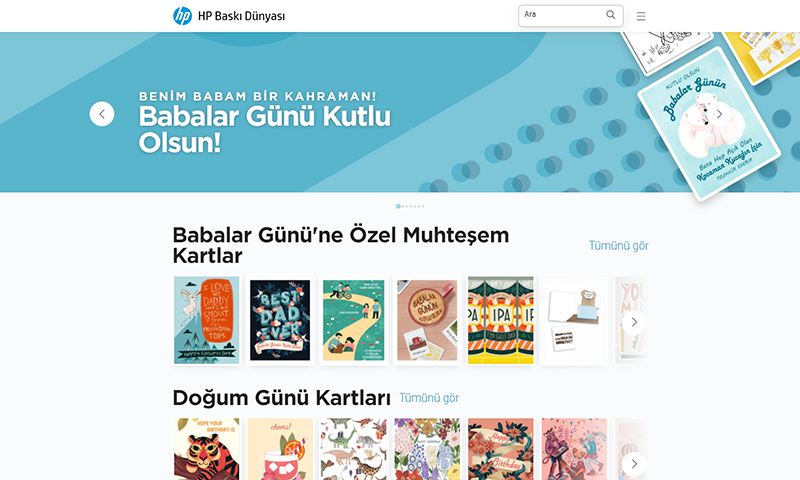Advance to next banner slide arrow
Viewport: 800px width, 480px height.
click(x=719, y=114)
